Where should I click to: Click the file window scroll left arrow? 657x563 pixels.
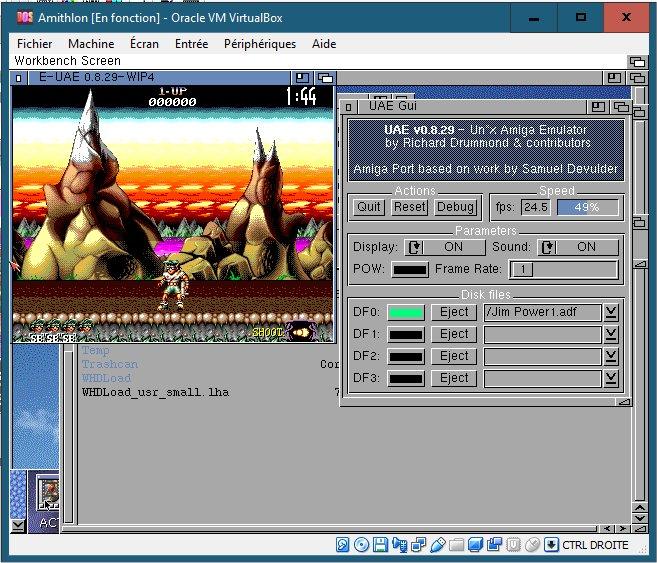click(607, 529)
